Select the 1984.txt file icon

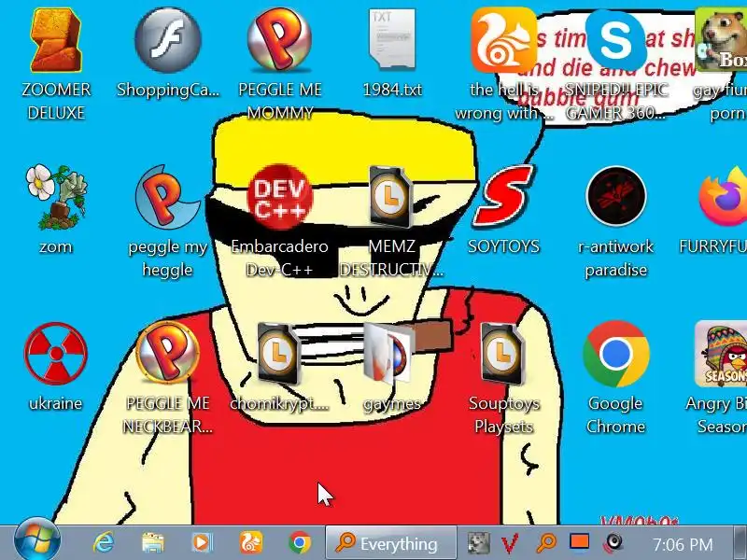click(392, 40)
